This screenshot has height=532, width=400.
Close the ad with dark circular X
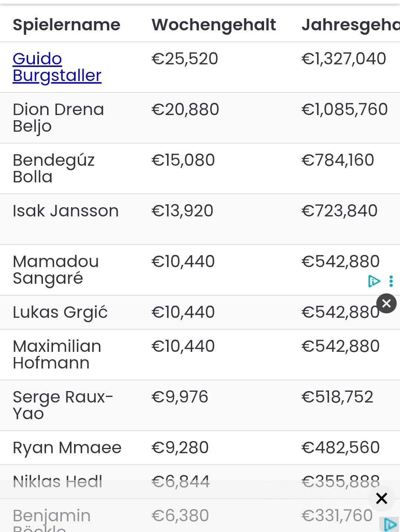pos(386,303)
